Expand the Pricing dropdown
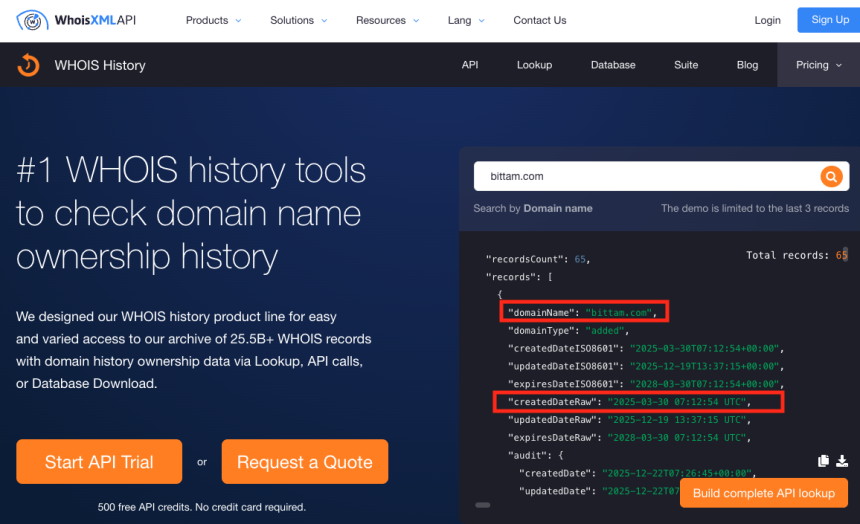The image size is (860, 524). coord(818,65)
